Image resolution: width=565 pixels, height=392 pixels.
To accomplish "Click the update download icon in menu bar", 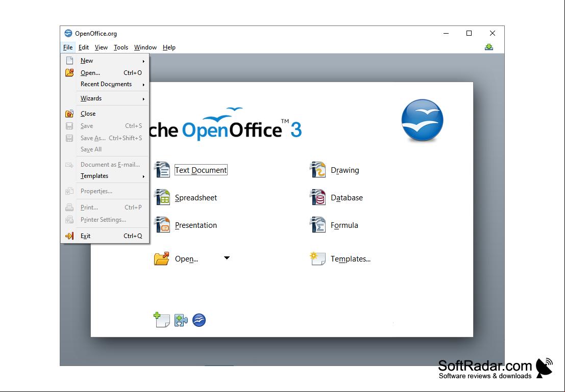I will [x=489, y=47].
